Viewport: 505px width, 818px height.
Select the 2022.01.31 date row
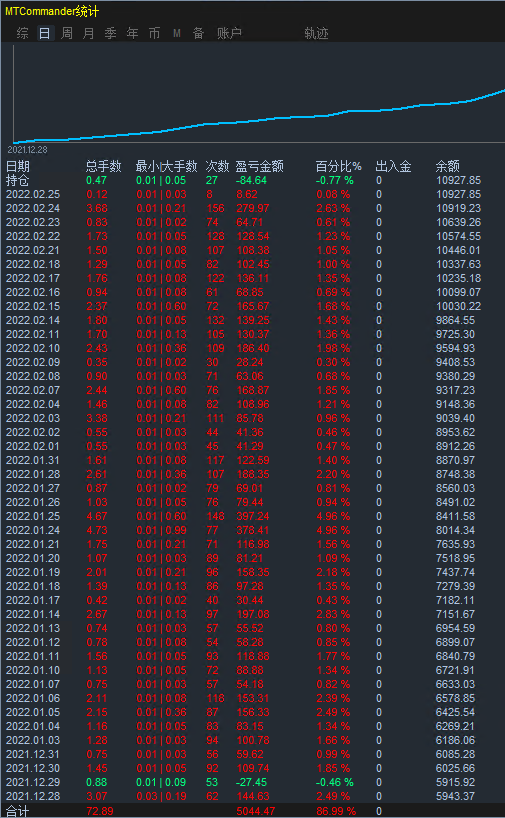coord(33,460)
